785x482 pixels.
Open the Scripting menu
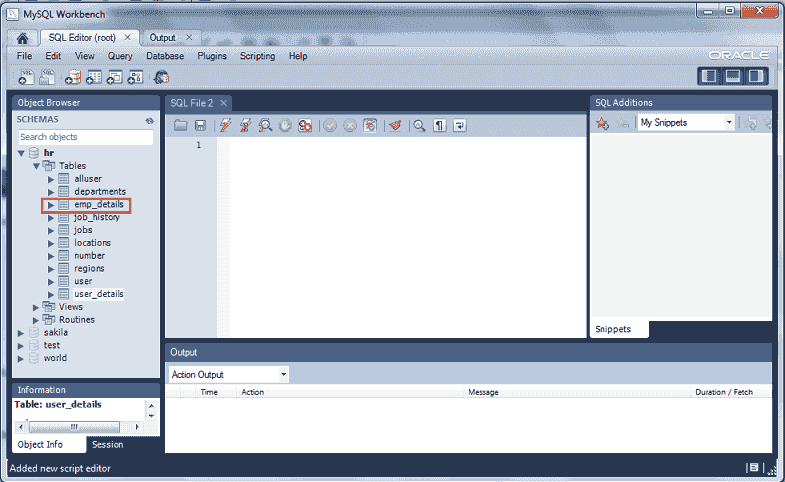point(257,56)
